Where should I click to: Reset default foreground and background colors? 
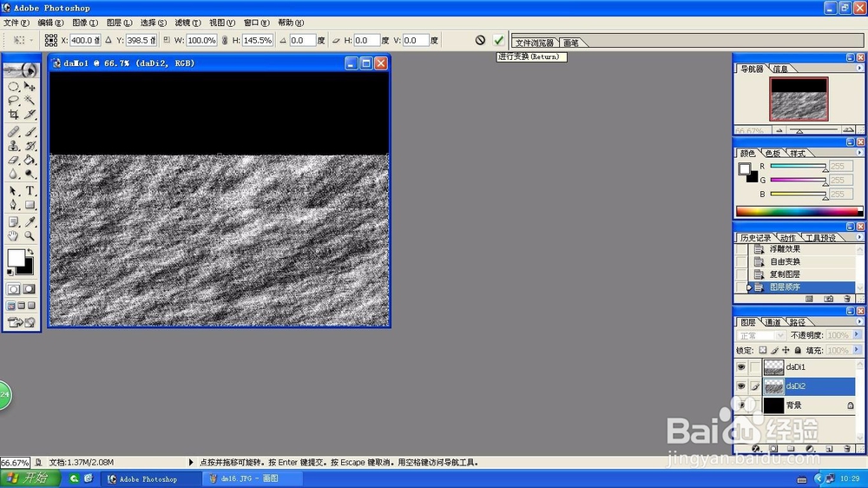(10, 272)
